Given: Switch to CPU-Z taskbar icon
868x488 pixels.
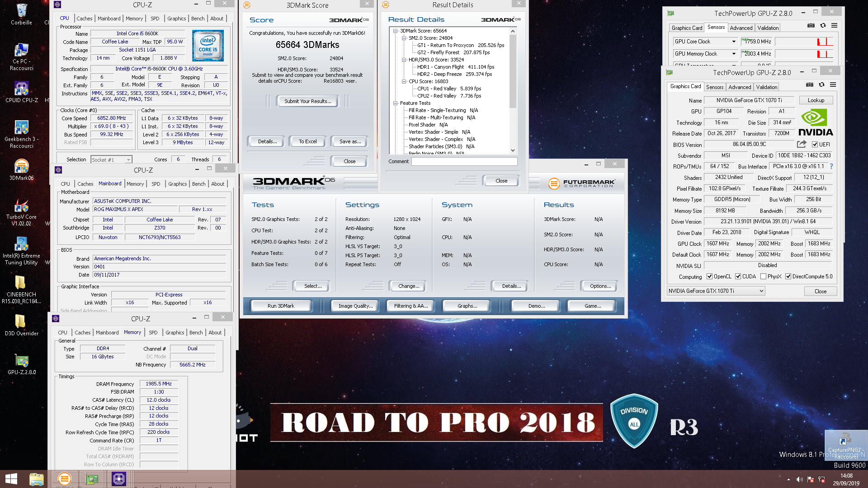Looking at the screenshot, I should pyautogui.click(x=118, y=479).
